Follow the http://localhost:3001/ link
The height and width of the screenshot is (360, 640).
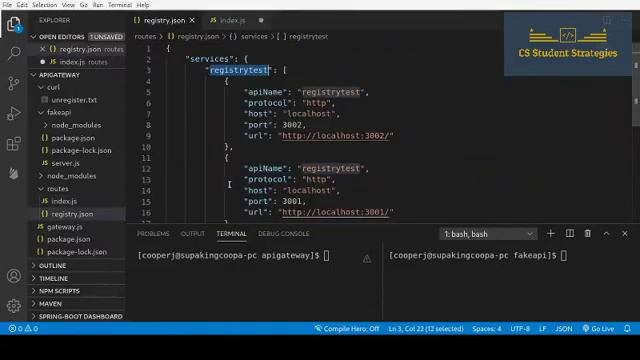click(x=336, y=212)
